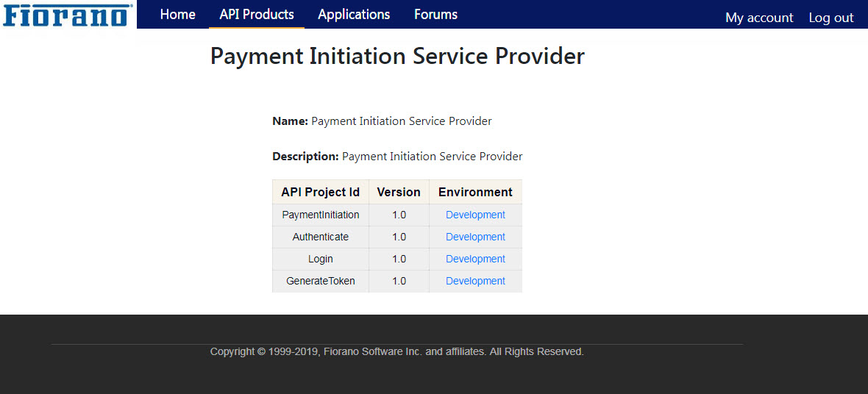Open the API Products menu item
Viewport: 868px width, 394px height.
point(256,15)
